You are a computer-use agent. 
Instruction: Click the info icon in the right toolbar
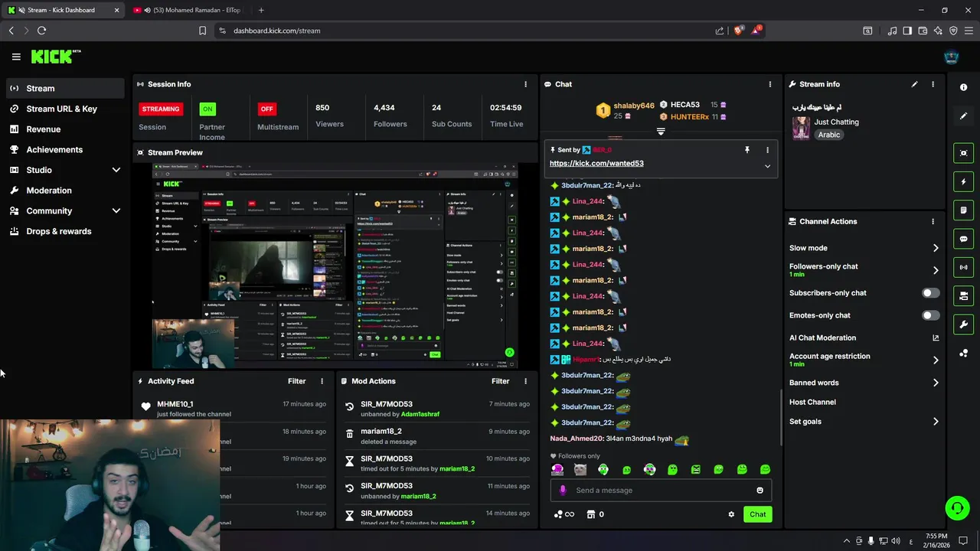(x=963, y=87)
